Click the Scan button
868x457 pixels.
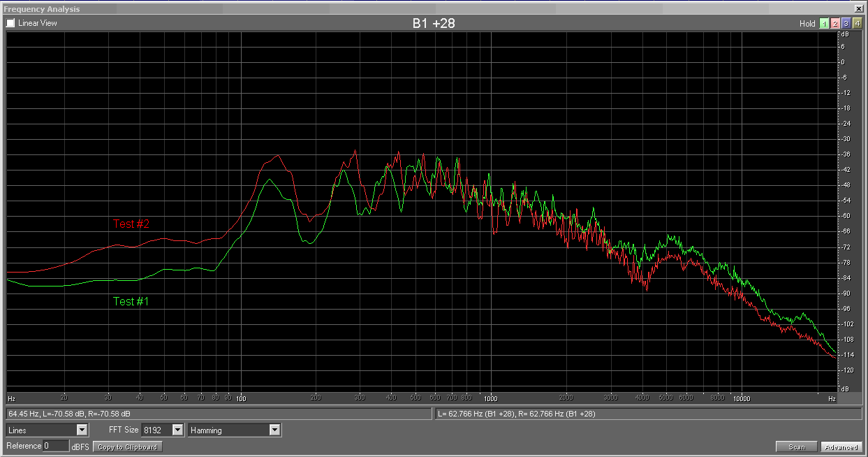point(796,447)
